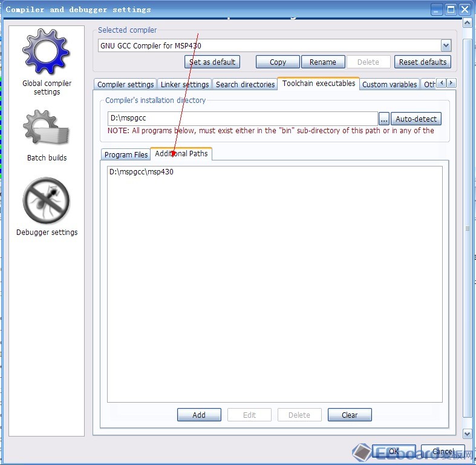This screenshot has height=465, width=476.
Task: Select the Batch builds icon
Action: 47,129
